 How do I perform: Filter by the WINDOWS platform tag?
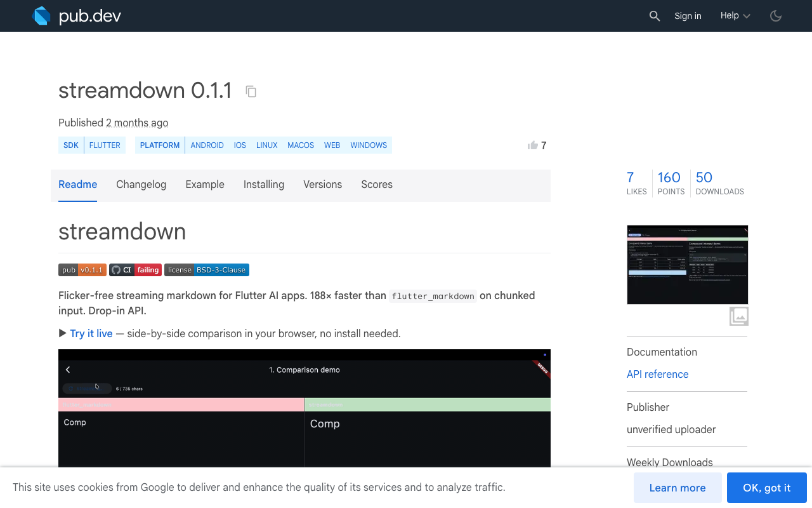coord(369,145)
